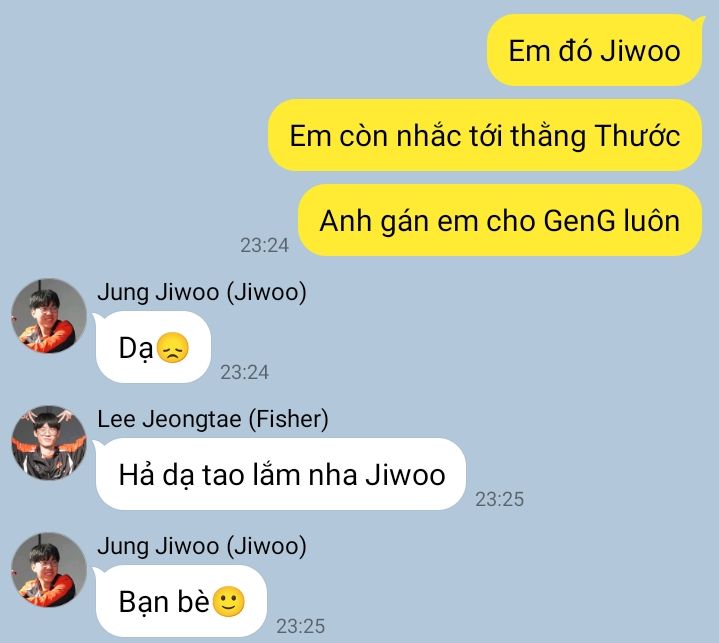Click the sad face emoji in the 'Dạ' message
The image size is (719, 643).
[172, 348]
